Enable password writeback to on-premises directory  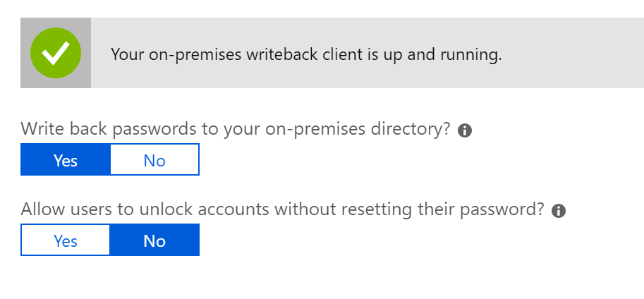[66, 159]
